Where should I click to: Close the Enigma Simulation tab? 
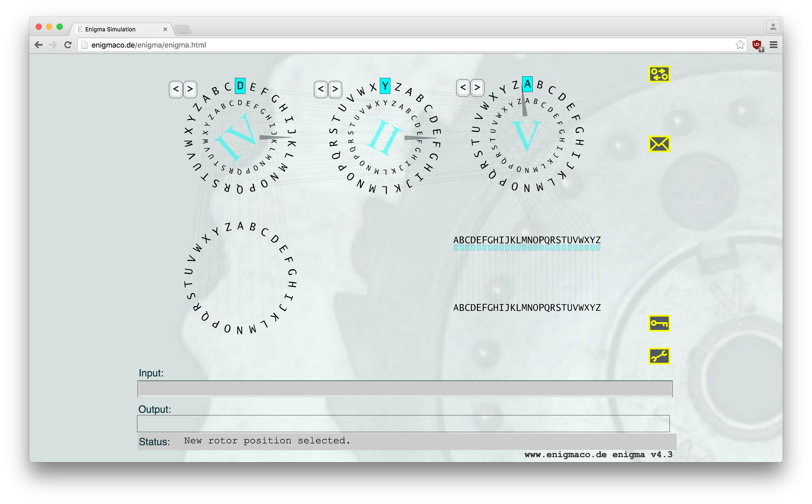pyautogui.click(x=165, y=29)
